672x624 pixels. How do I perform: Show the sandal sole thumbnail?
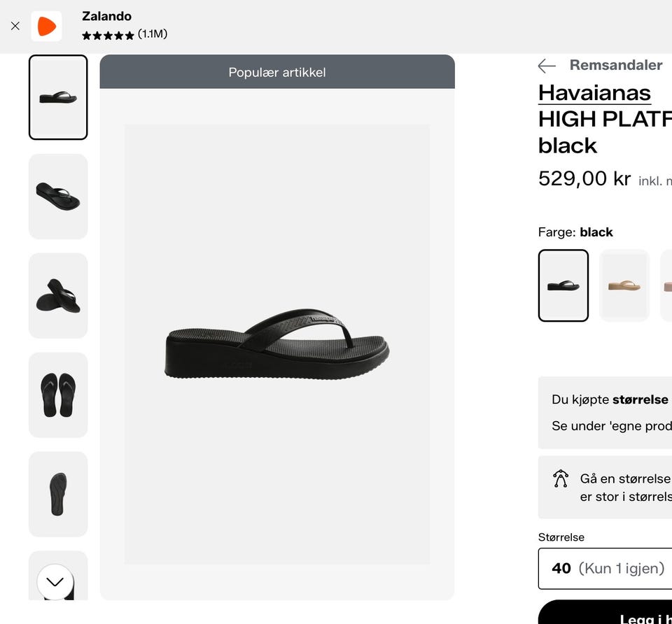pyautogui.click(x=58, y=494)
